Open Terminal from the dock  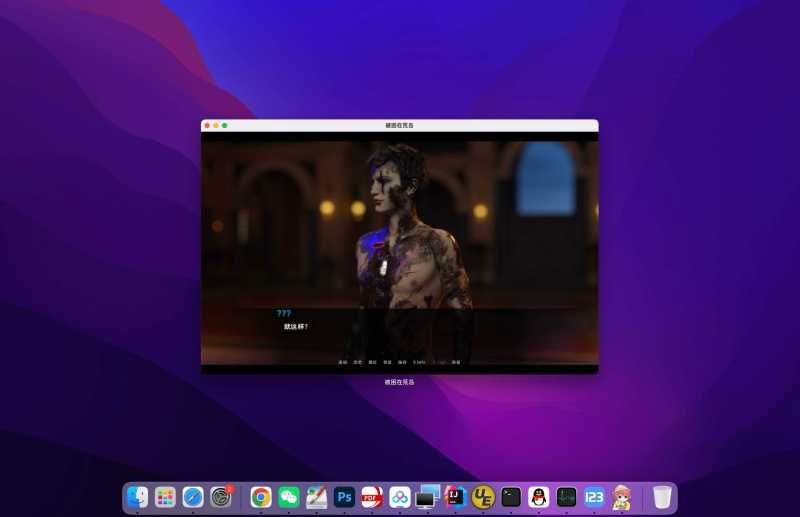511,497
